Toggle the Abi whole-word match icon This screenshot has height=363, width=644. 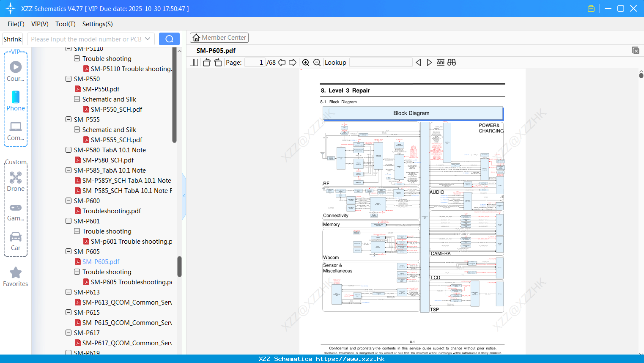click(x=440, y=62)
